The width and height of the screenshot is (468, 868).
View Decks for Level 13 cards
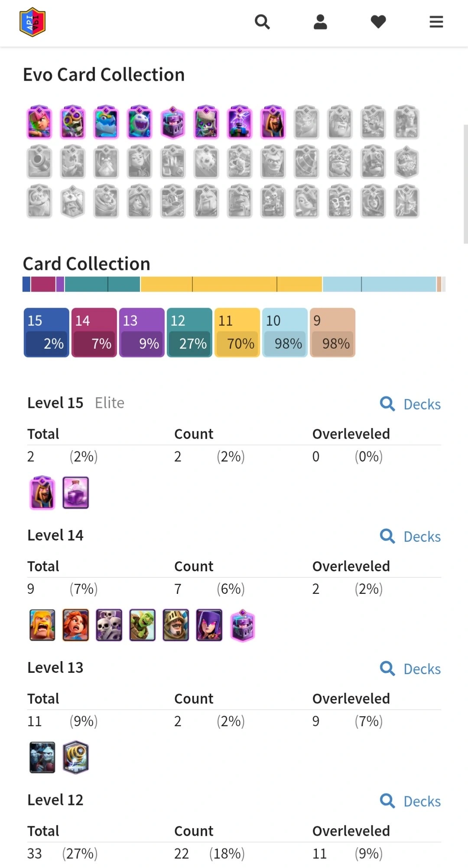pyautogui.click(x=410, y=669)
